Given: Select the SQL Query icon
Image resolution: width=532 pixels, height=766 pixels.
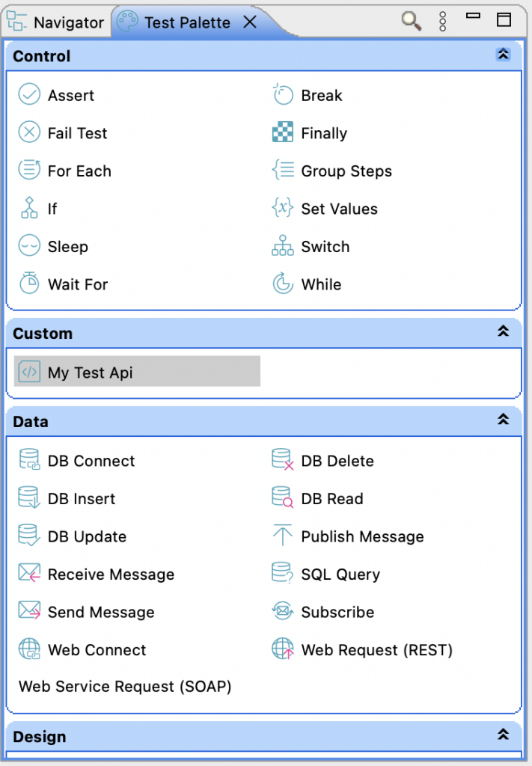Looking at the screenshot, I should (x=282, y=572).
